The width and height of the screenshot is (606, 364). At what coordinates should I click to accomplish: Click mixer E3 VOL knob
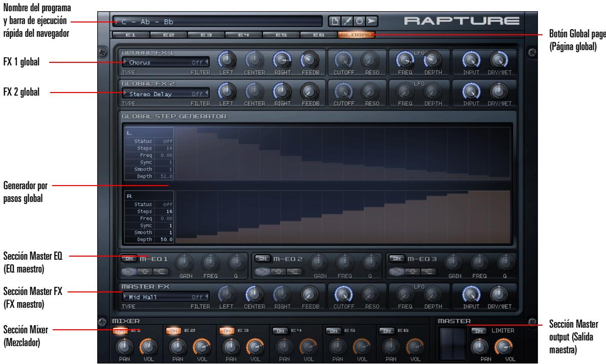[255, 347]
